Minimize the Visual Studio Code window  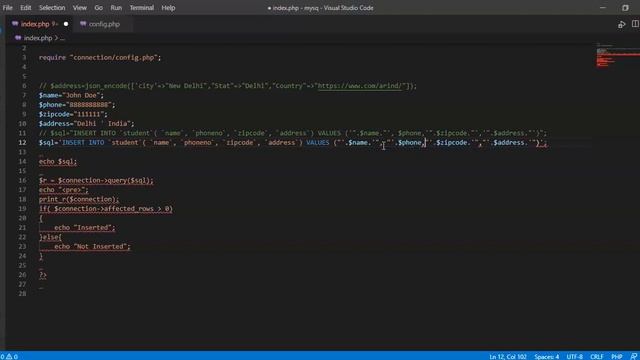pos(603,7)
